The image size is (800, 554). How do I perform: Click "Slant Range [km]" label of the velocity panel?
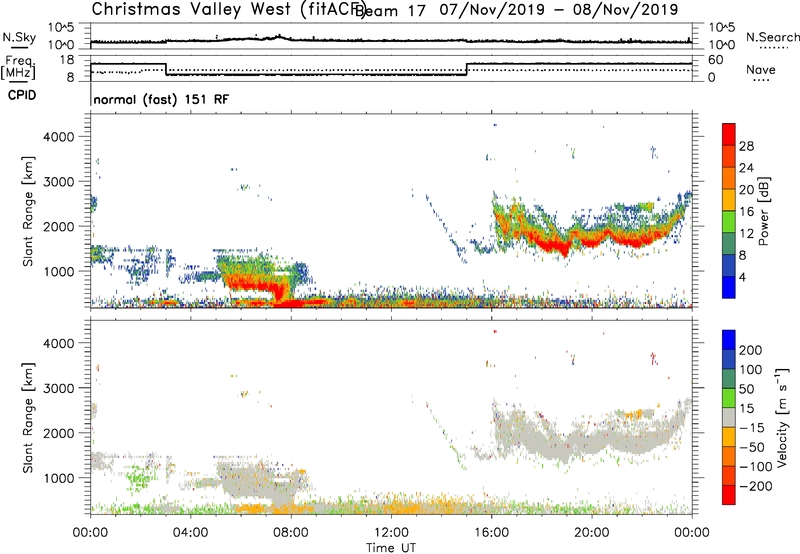pos(28,418)
